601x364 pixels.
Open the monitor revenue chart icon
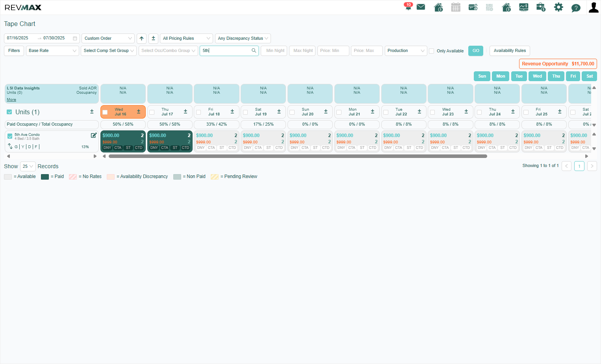coord(523,7)
